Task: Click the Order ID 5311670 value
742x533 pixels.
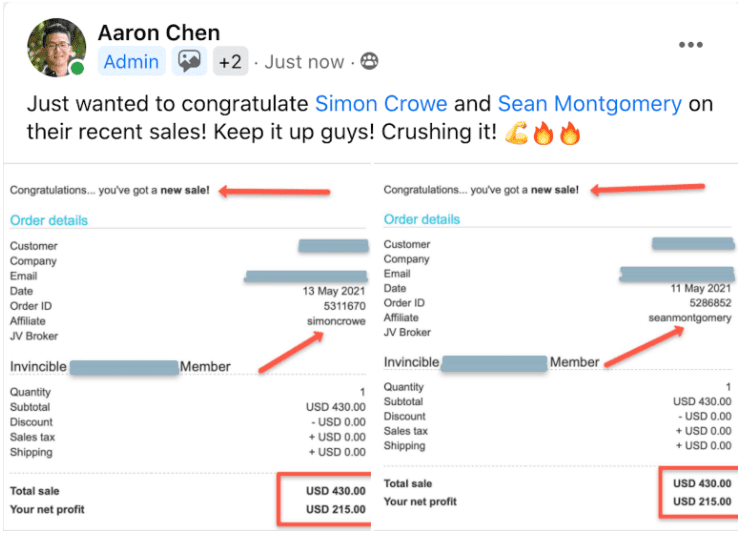Action: point(344,306)
